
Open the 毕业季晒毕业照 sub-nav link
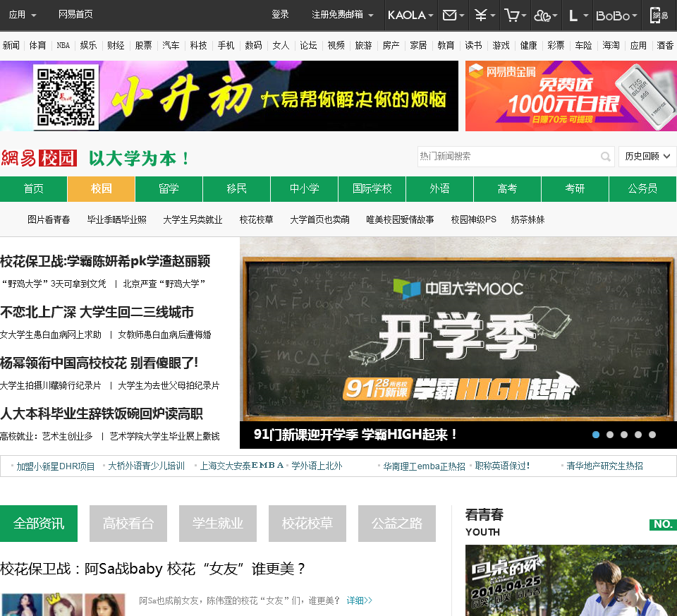(x=116, y=219)
